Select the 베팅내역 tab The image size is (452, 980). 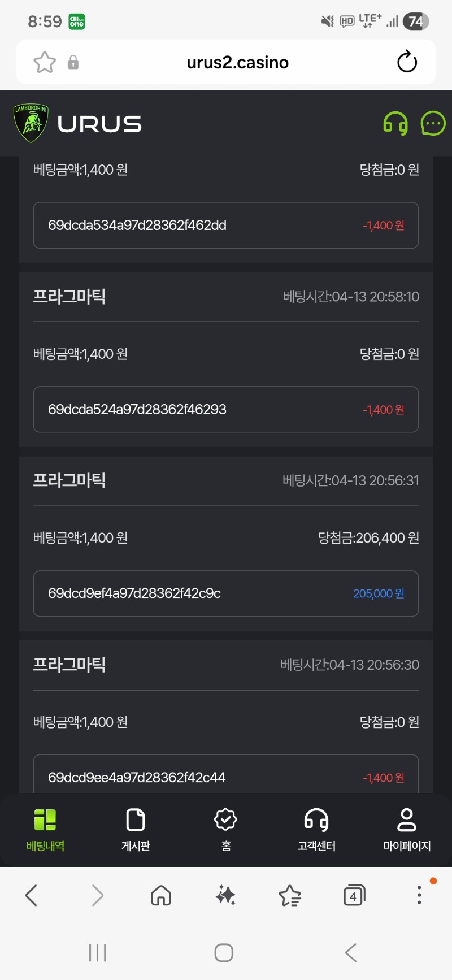45,829
